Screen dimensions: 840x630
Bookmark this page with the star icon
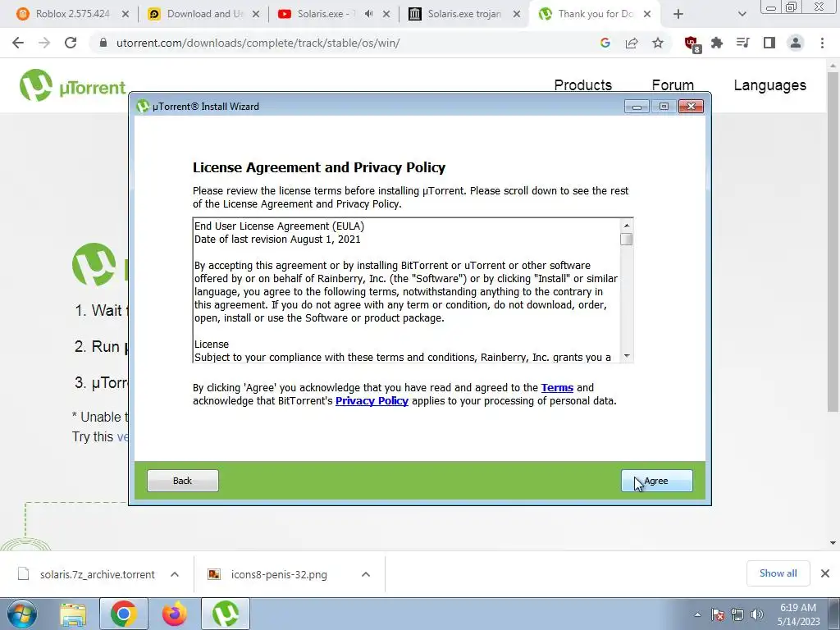(x=658, y=43)
